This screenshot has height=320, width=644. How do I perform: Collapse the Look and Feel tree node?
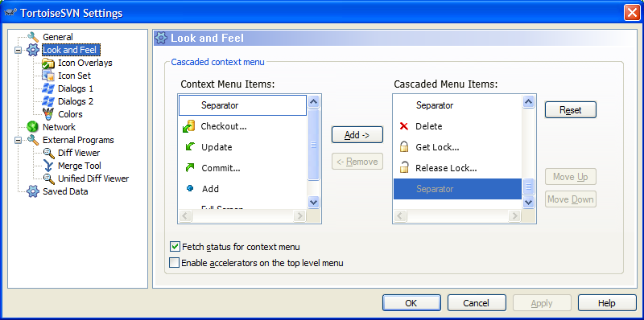18,51
